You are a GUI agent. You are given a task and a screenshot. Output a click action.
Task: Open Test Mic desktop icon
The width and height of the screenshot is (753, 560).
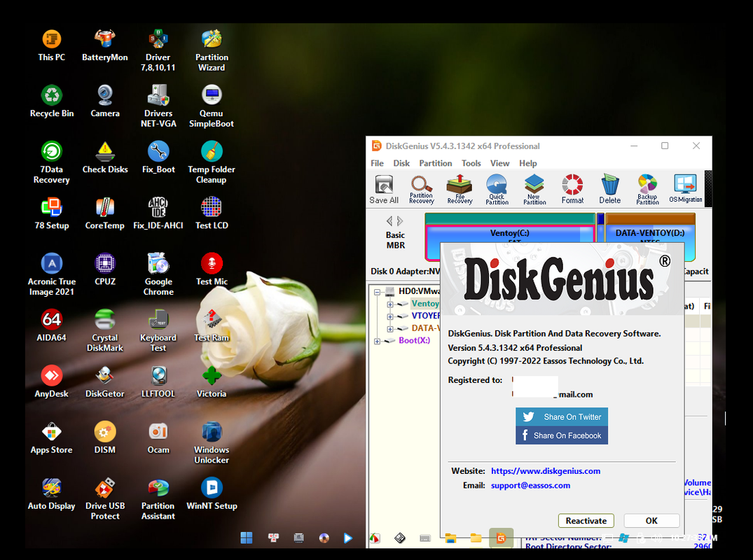[x=212, y=269]
